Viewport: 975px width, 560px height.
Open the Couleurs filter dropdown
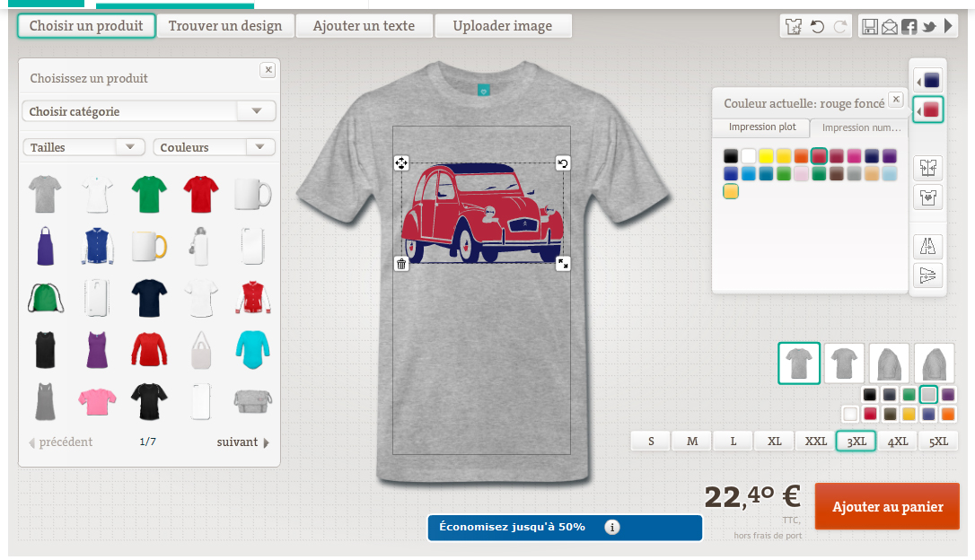point(214,147)
